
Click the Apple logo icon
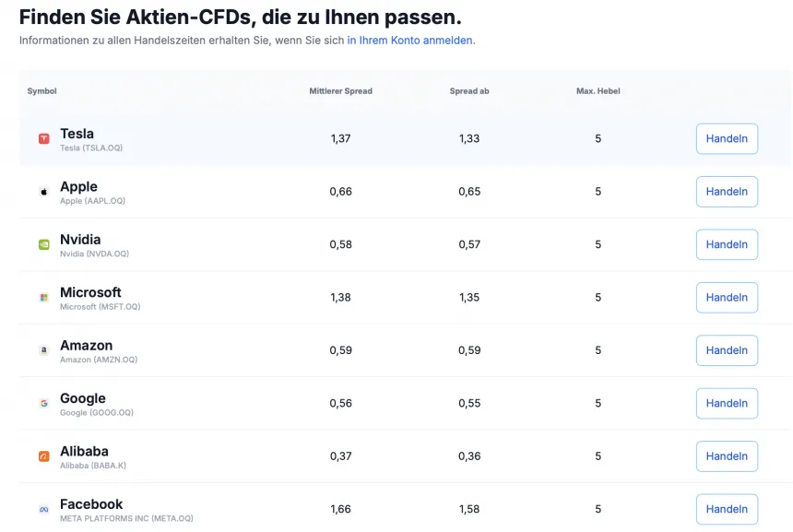pos(43,191)
